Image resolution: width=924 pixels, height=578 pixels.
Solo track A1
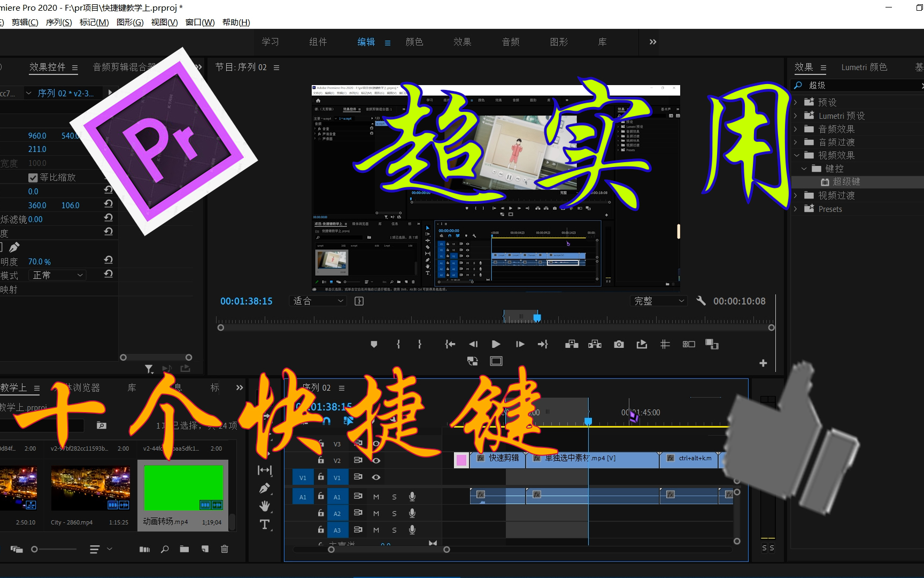pyautogui.click(x=394, y=497)
